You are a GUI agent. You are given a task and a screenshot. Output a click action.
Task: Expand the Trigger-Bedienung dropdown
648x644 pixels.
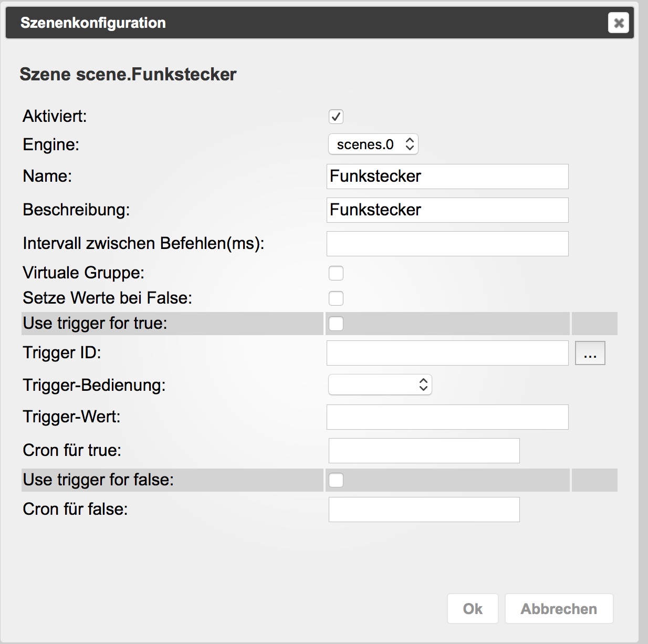(x=380, y=385)
